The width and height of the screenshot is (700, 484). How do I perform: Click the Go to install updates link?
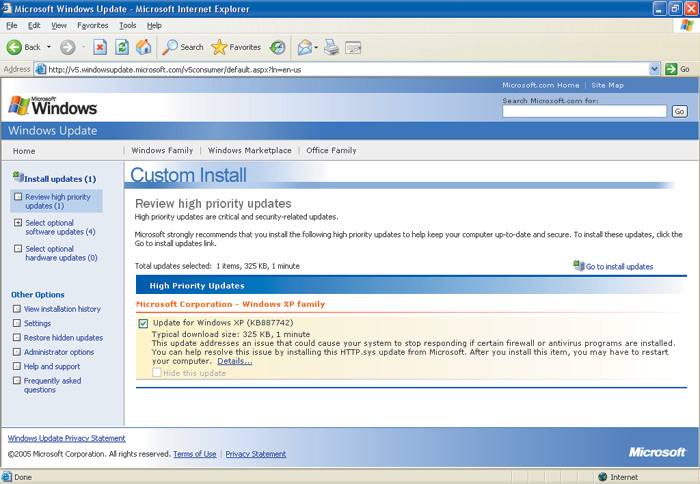point(619,267)
